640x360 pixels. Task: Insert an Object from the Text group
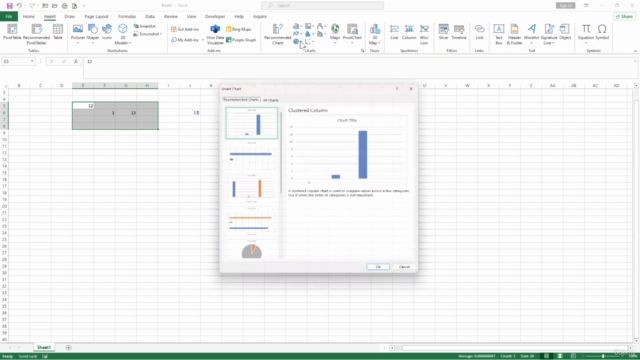click(x=565, y=32)
